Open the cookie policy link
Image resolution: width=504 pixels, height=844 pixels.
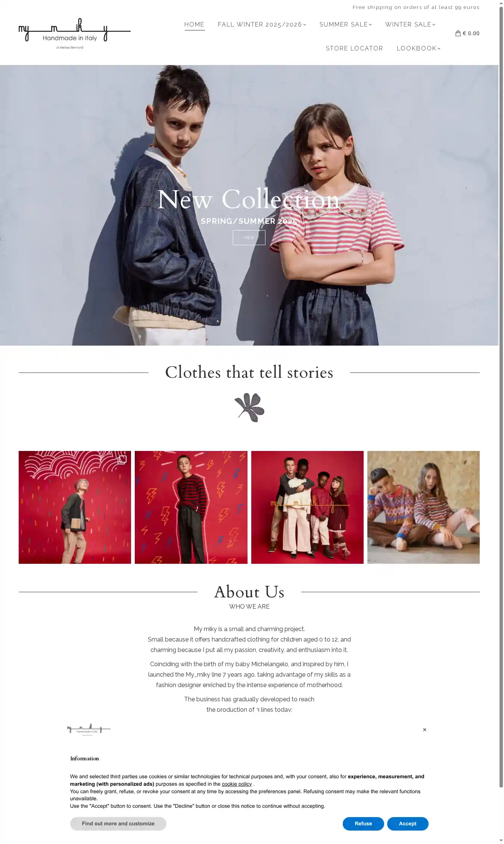(x=237, y=784)
